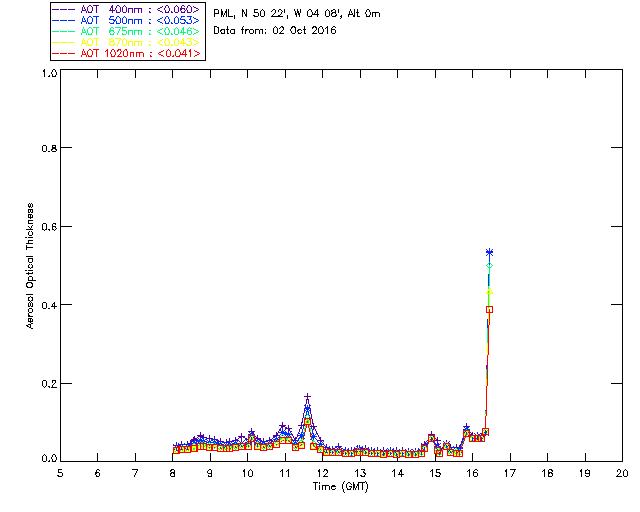Click the 'Aerosol Optical Thickness' axis title

30,266
